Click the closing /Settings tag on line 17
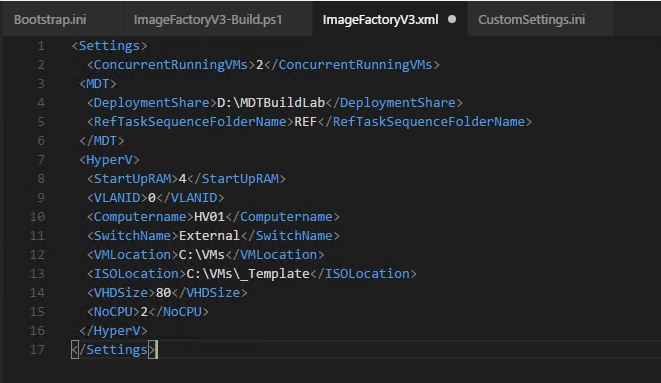 coord(114,350)
